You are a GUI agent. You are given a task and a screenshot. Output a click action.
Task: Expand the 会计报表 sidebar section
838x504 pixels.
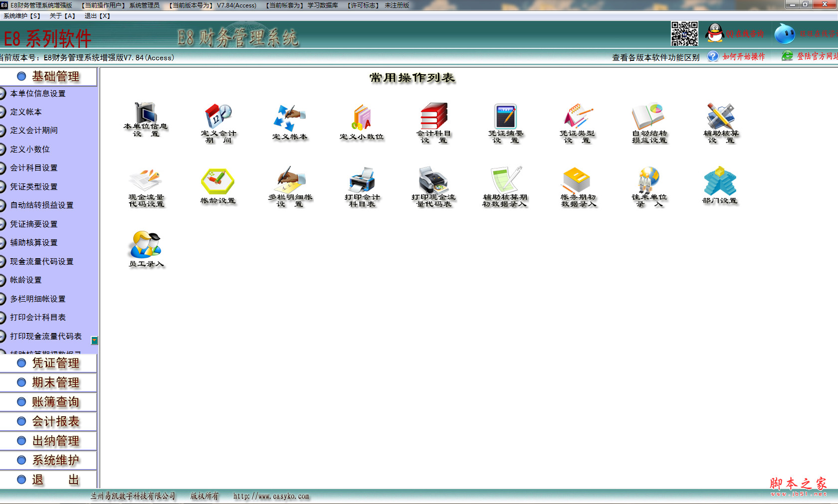click(x=48, y=421)
